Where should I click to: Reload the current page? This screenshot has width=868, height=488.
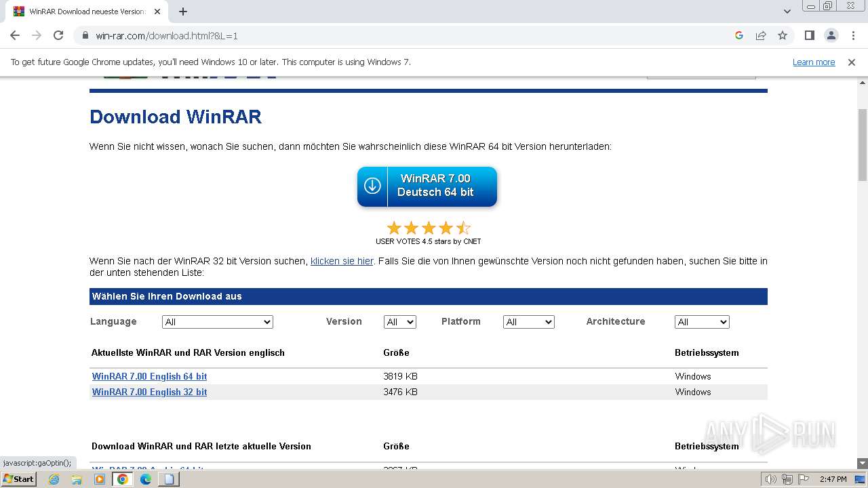click(58, 35)
